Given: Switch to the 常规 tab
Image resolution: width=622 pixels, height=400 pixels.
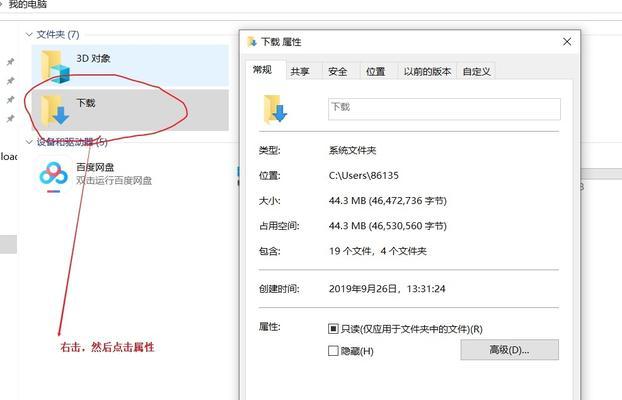Looking at the screenshot, I should pos(263,71).
